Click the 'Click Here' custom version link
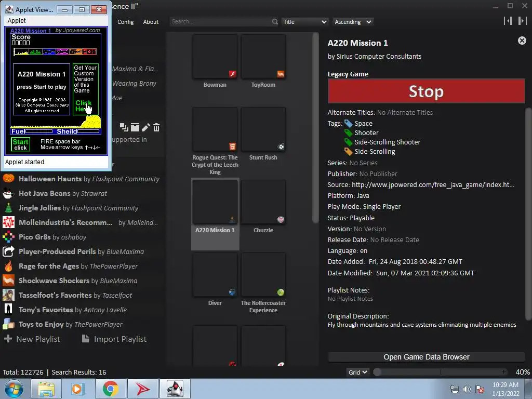The height and width of the screenshot is (399, 532). point(84,105)
